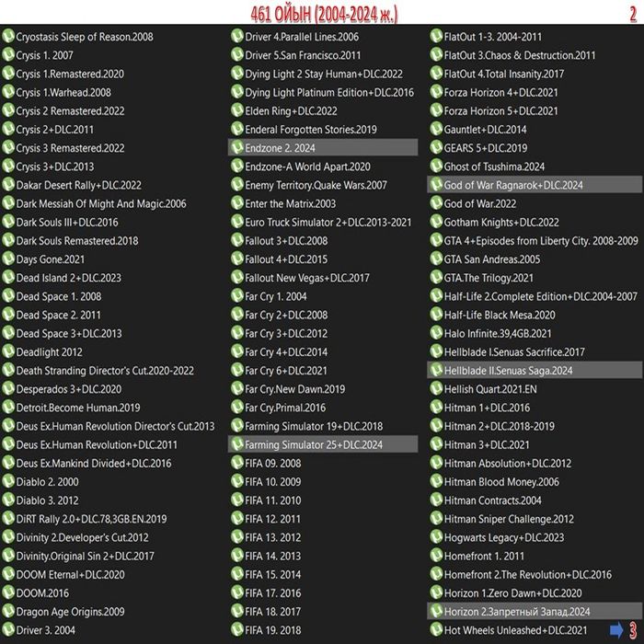Click Half-Life Black Mesa.2020
The width and height of the screenshot is (644, 644).
click(x=500, y=315)
